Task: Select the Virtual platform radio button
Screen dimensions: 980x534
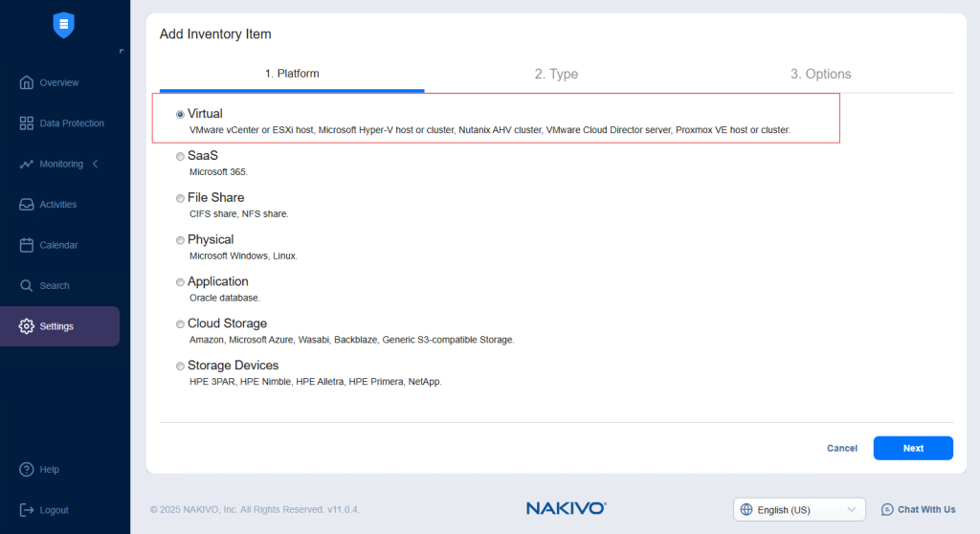Action: [180, 115]
